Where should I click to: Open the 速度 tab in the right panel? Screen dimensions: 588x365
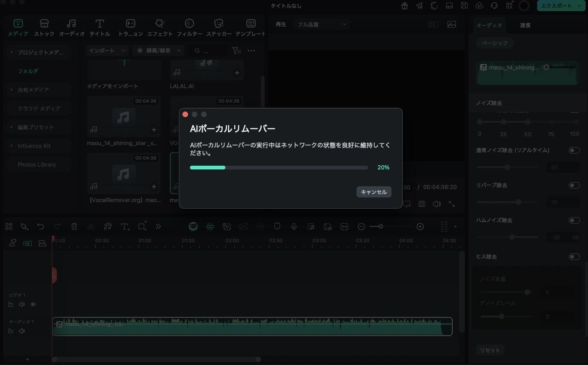pos(525,25)
